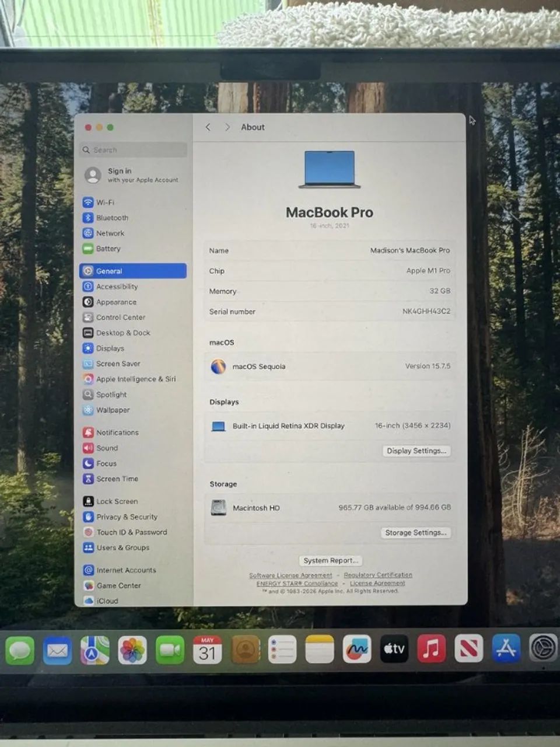Image resolution: width=560 pixels, height=747 pixels.
Task: Open System Settings from the Dock
Action: click(x=543, y=648)
